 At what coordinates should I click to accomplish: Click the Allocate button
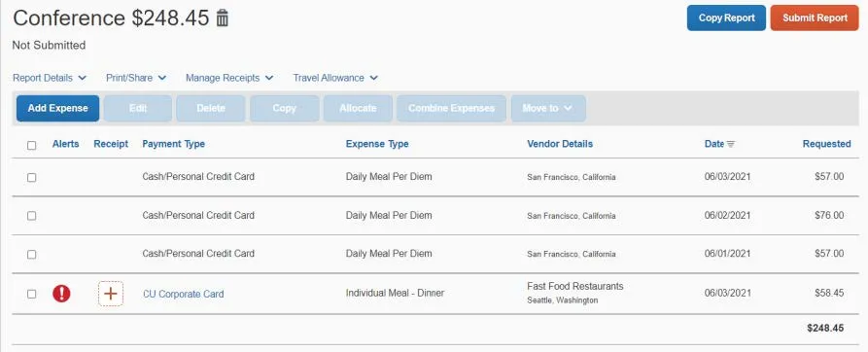[x=358, y=109]
